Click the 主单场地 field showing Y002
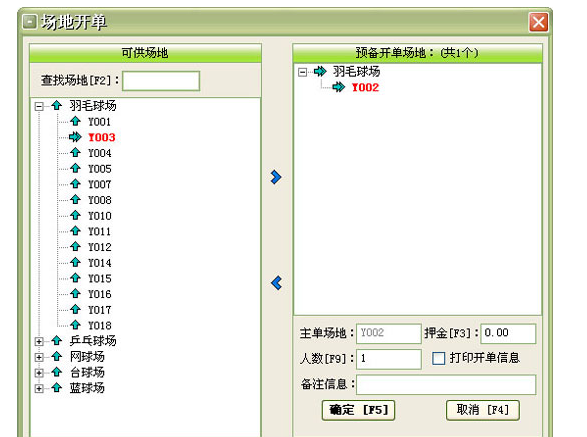This screenshot has height=437, width=587. click(389, 333)
